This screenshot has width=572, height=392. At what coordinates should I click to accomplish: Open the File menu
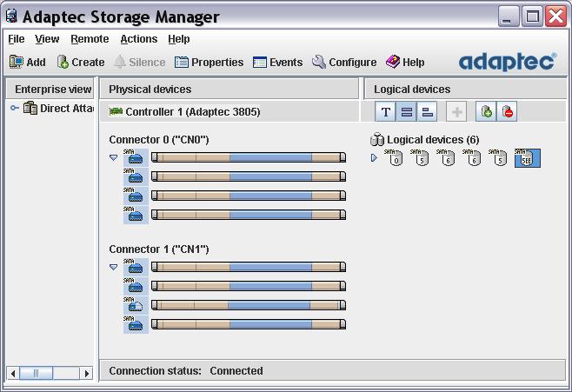point(17,38)
